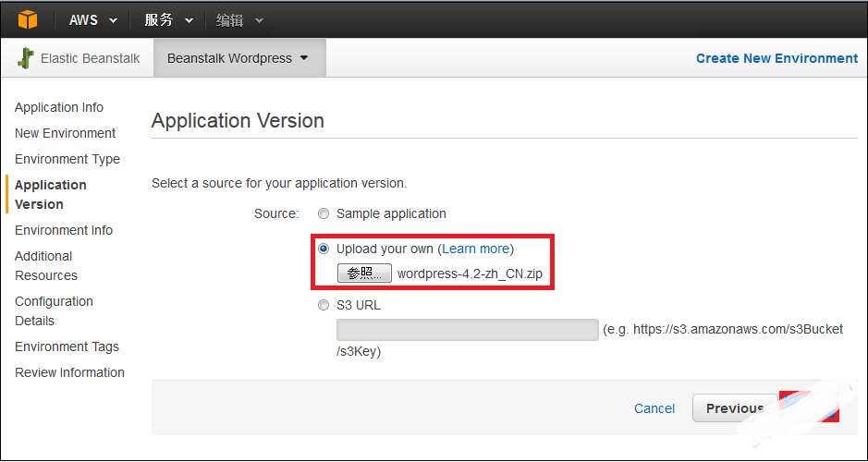Screen dimensions: 868x462
Task: Select the Sample application radio button
Action: [x=324, y=213]
